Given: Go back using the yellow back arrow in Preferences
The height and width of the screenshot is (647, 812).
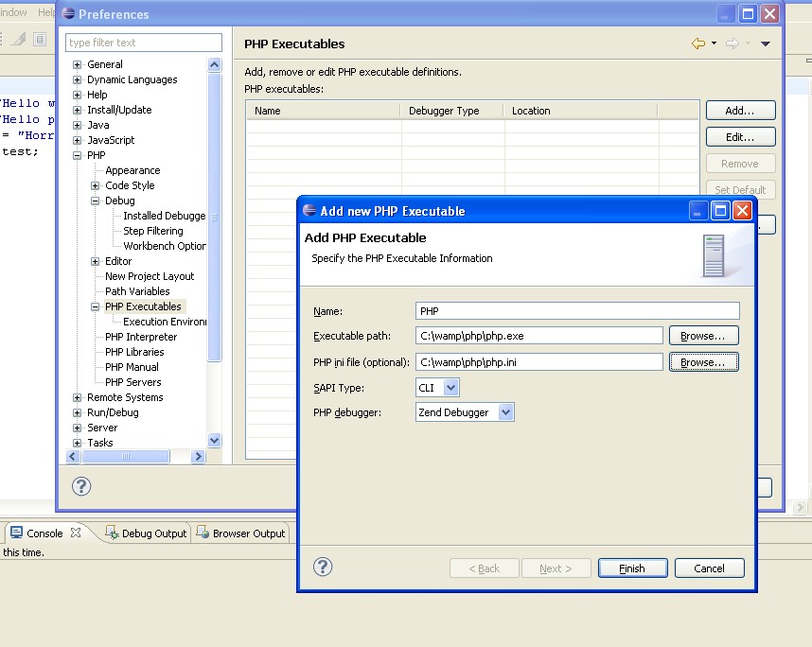Looking at the screenshot, I should tap(698, 44).
